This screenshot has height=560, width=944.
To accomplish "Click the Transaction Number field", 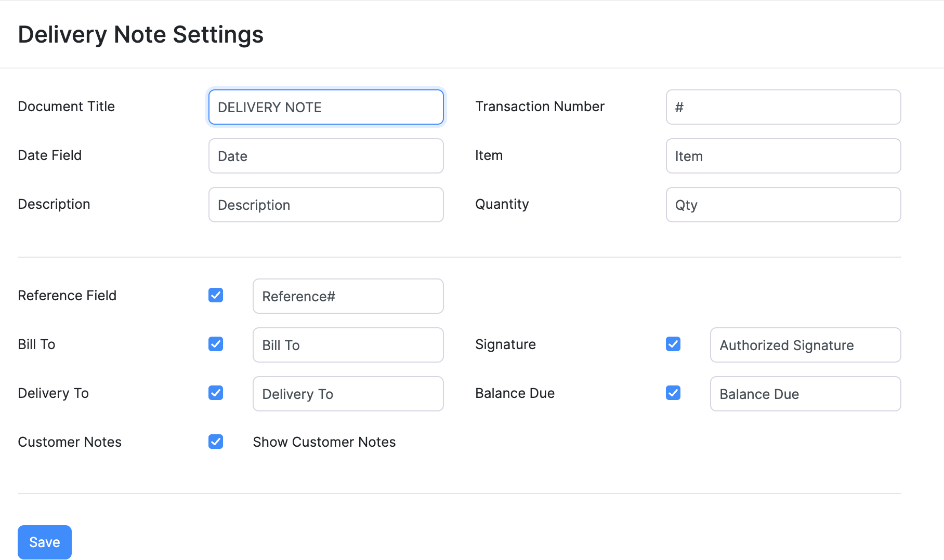I will [x=783, y=107].
